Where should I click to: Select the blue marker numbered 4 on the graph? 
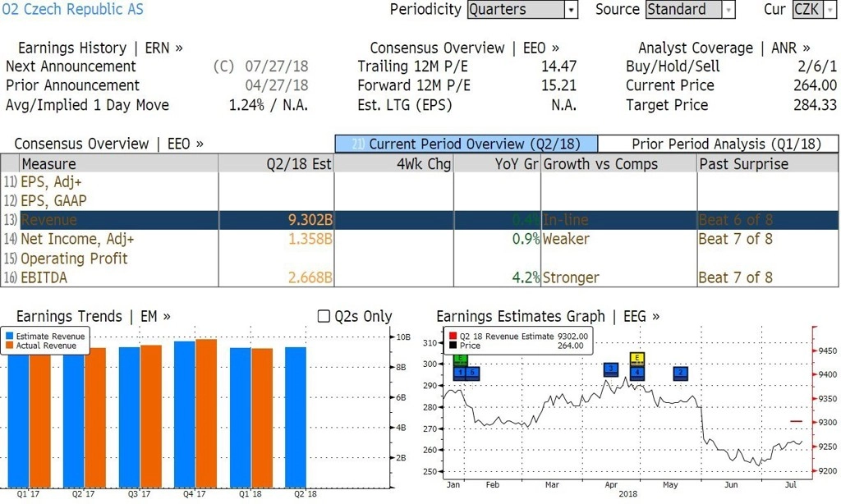coord(636,373)
